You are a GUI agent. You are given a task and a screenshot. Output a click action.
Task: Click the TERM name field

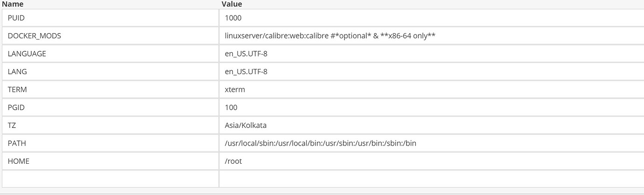(110, 90)
